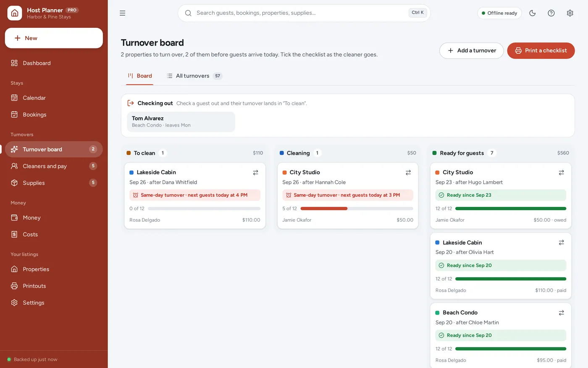Collapse the sidebar with the hamburger icon
Image resolution: width=588 pixels, height=368 pixels.
pos(123,13)
